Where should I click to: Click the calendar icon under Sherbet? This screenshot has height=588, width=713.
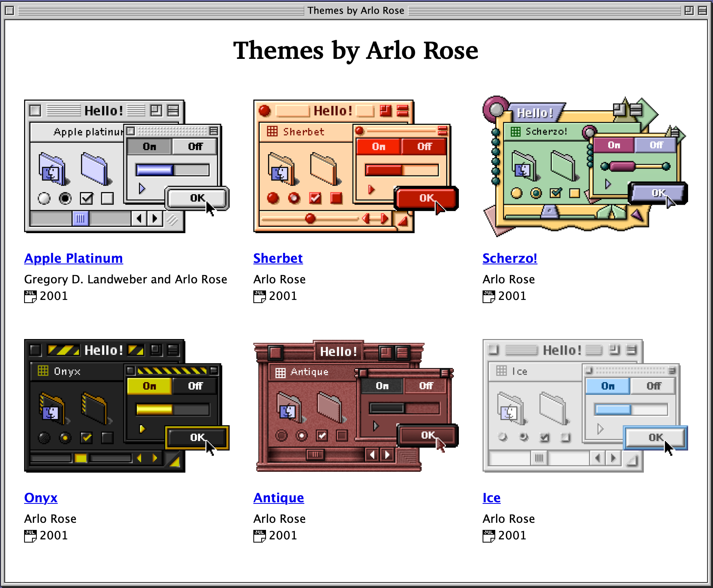click(260, 296)
